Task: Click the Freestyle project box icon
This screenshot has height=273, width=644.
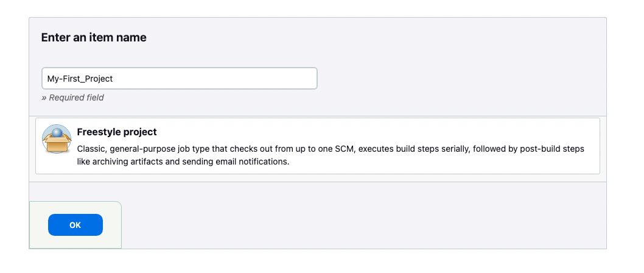Action: [57, 139]
